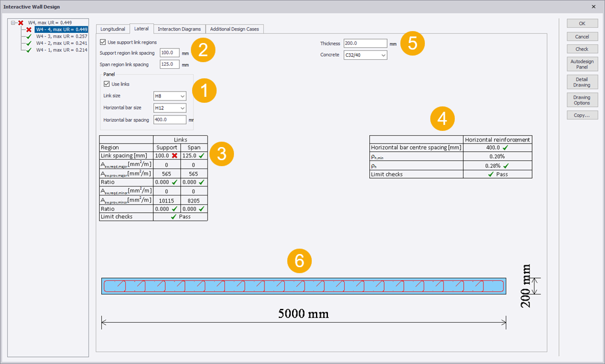Click the Thickness input field

tap(365, 44)
